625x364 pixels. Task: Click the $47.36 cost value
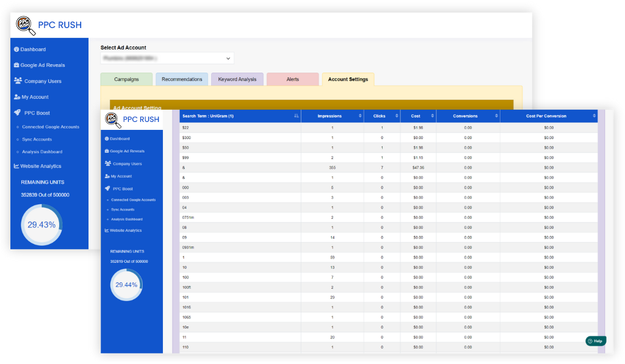418,168
